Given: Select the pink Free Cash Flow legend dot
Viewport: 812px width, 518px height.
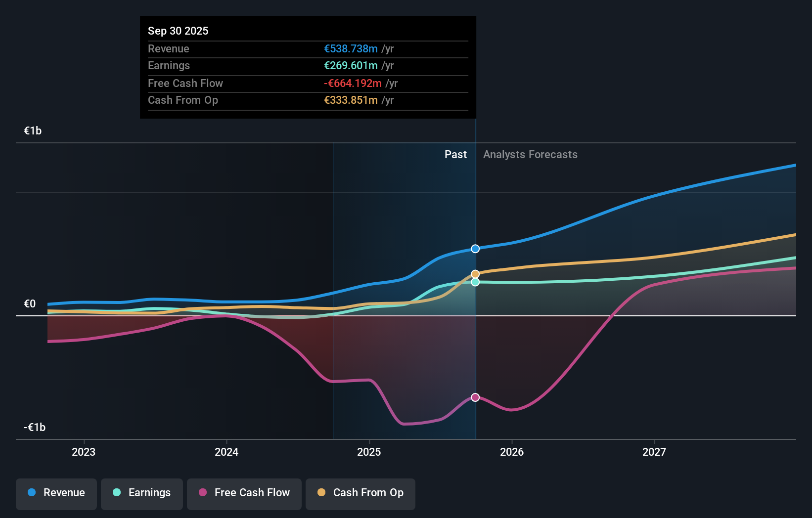Looking at the screenshot, I should 202,493.
